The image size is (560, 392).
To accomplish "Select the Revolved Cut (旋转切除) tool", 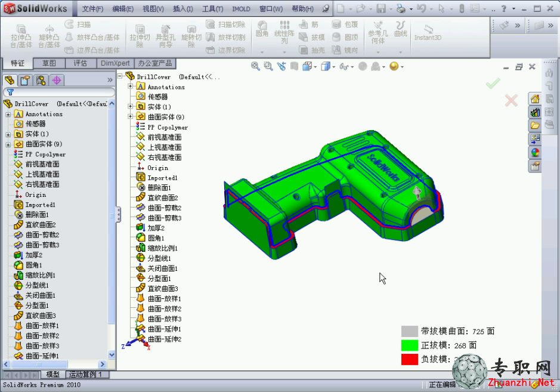I will (x=191, y=36).
